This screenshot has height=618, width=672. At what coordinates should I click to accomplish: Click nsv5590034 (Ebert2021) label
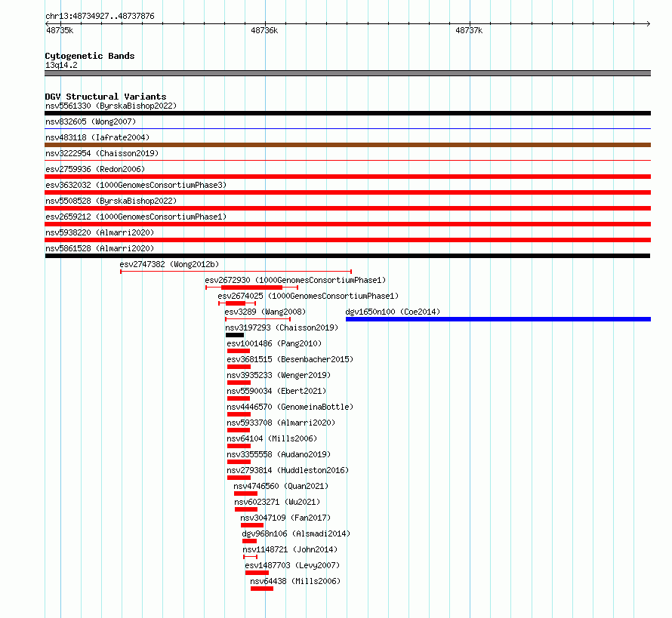coord(276,391)
